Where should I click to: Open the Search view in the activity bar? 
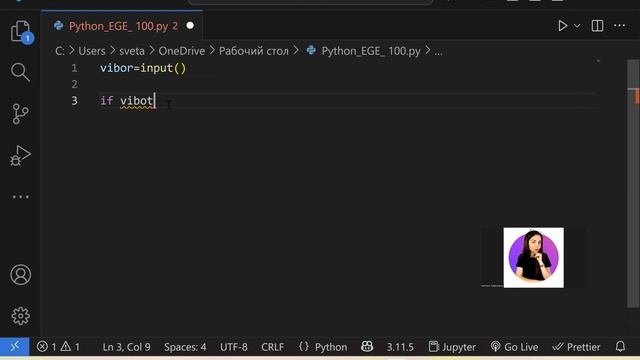click(20, 72)
